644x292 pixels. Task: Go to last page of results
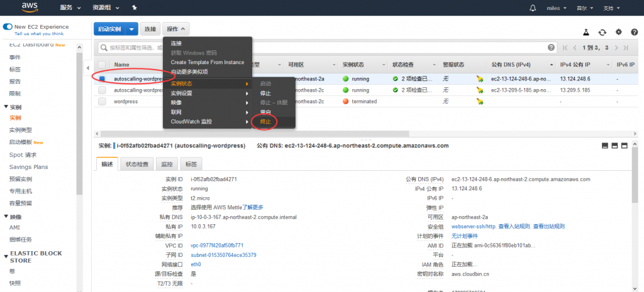(626, 48)
